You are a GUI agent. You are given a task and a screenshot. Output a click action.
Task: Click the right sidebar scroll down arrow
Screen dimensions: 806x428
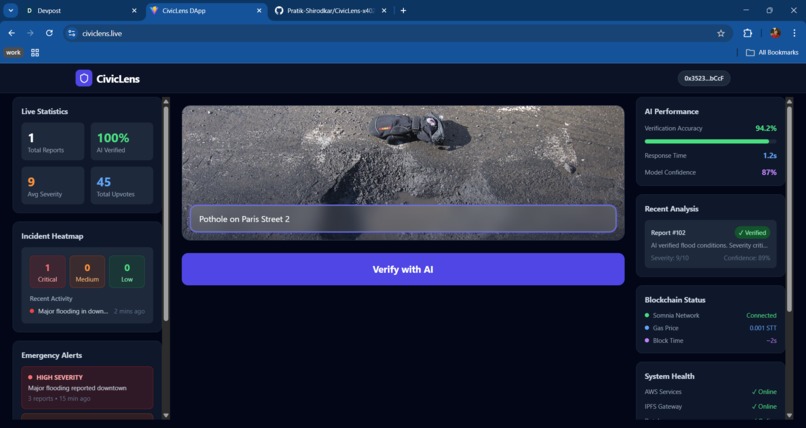click(x=790, y=415)
